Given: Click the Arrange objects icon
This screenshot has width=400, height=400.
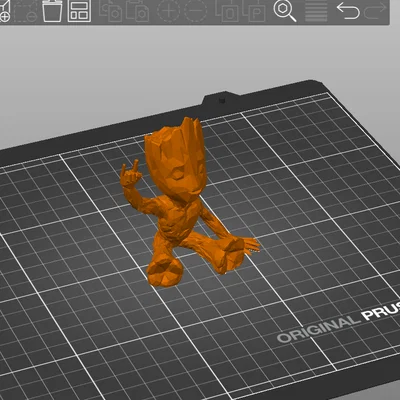Looking at the screenshot, I should (79, 11).
